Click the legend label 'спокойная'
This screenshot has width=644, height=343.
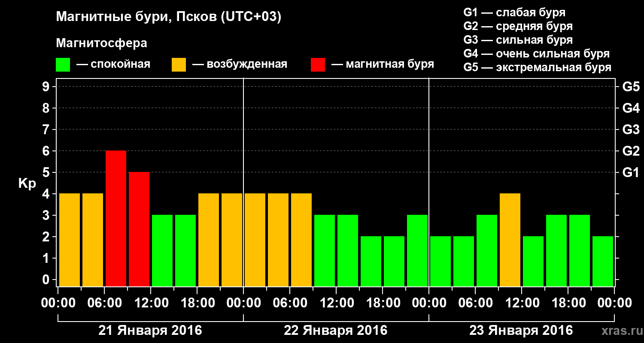(120, 65)
